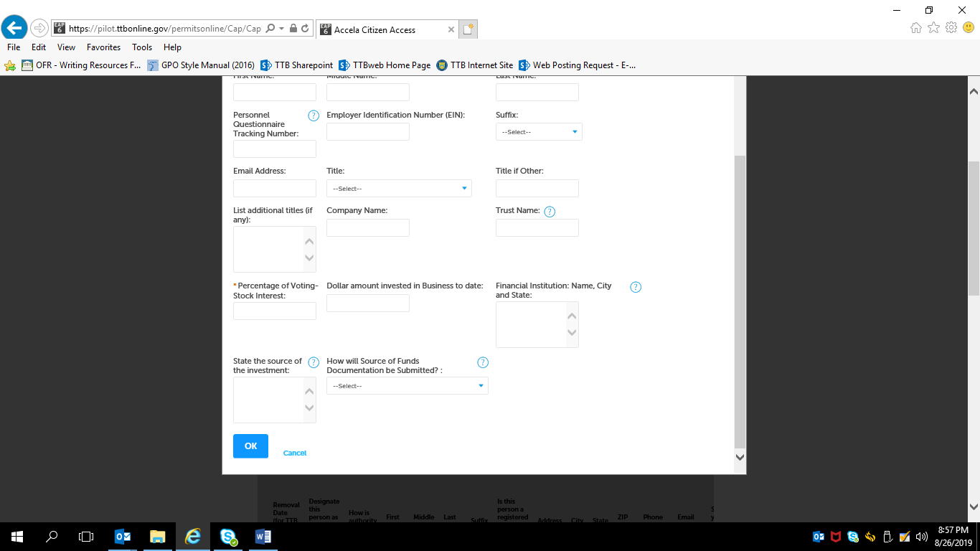
Task: Open Web Posting Request favorite
Action: (578, 65)
